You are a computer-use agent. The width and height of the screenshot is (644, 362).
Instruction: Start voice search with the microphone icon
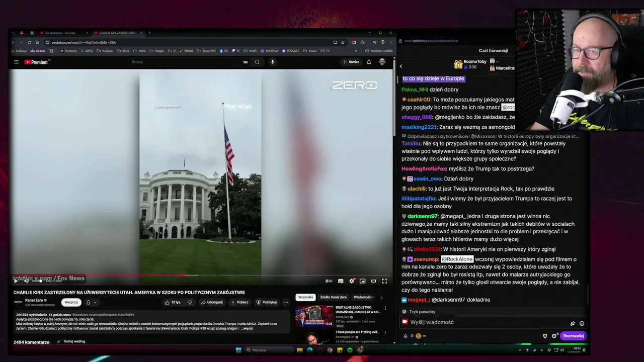[x=272, y=62]
